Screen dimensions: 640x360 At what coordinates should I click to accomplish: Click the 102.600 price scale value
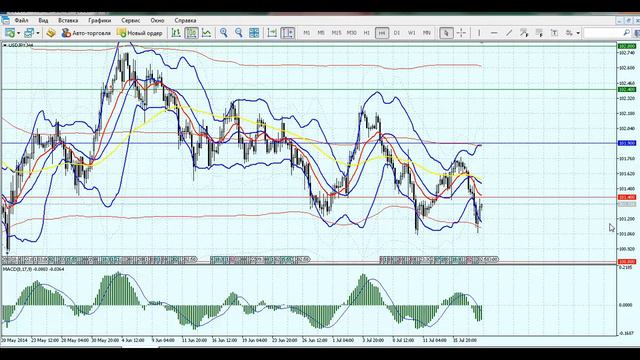(627, 68)
